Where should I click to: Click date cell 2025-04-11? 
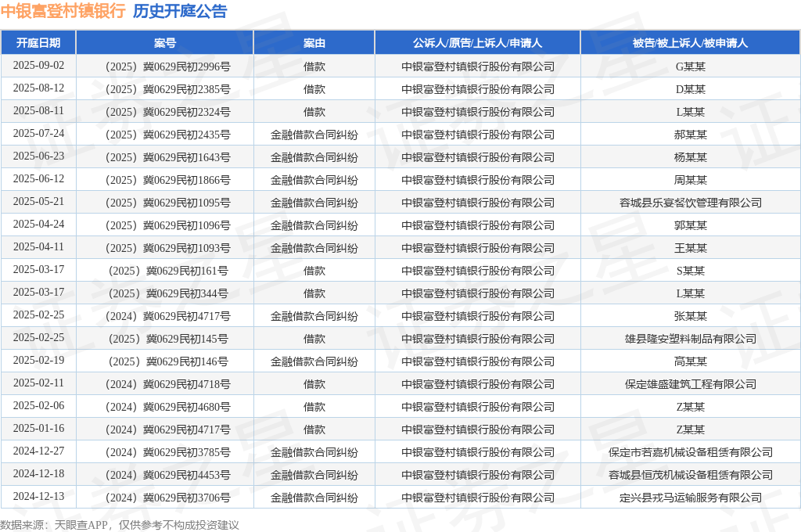38,247
